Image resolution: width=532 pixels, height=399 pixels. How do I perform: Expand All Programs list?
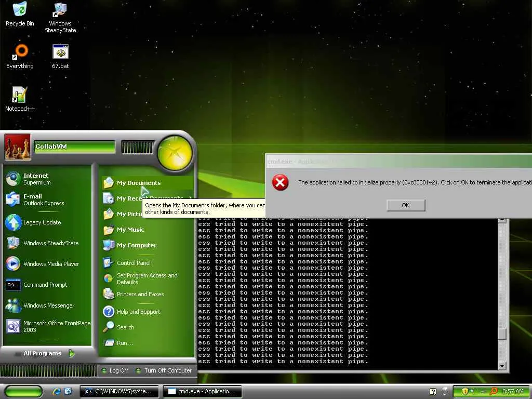click(x=47, y=353)
